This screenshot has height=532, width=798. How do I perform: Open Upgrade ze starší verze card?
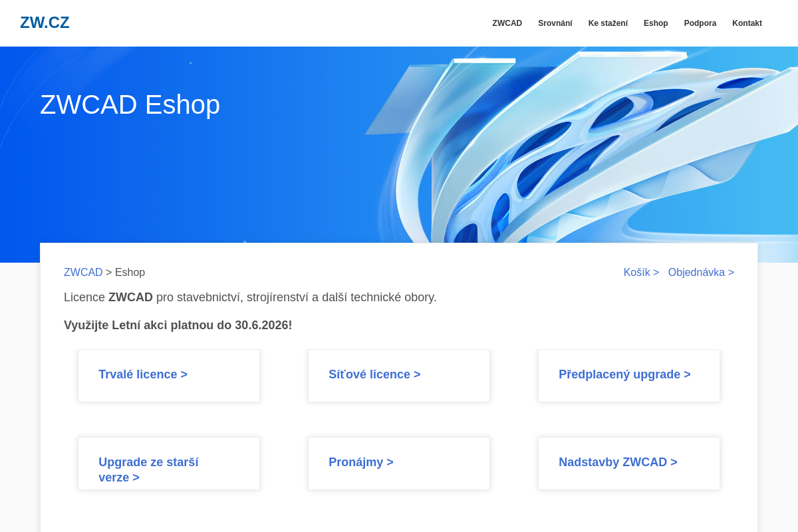[x=169, y=464]
